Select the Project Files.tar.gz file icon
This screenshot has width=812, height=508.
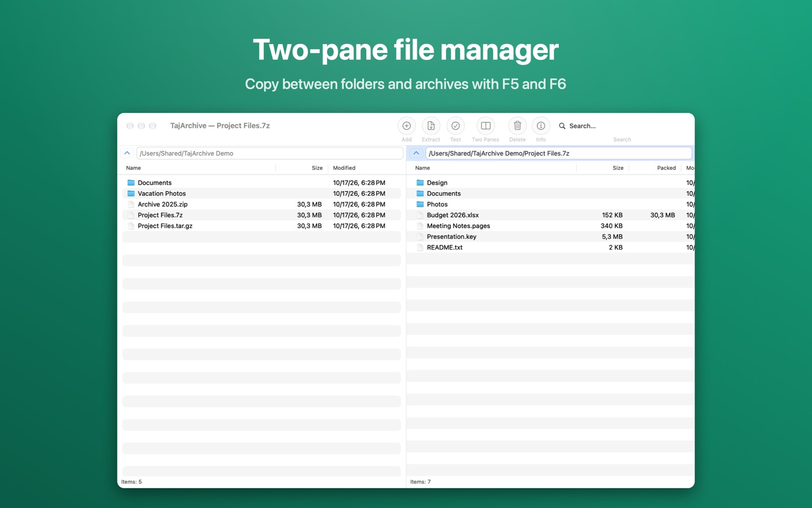click(131, 226)
